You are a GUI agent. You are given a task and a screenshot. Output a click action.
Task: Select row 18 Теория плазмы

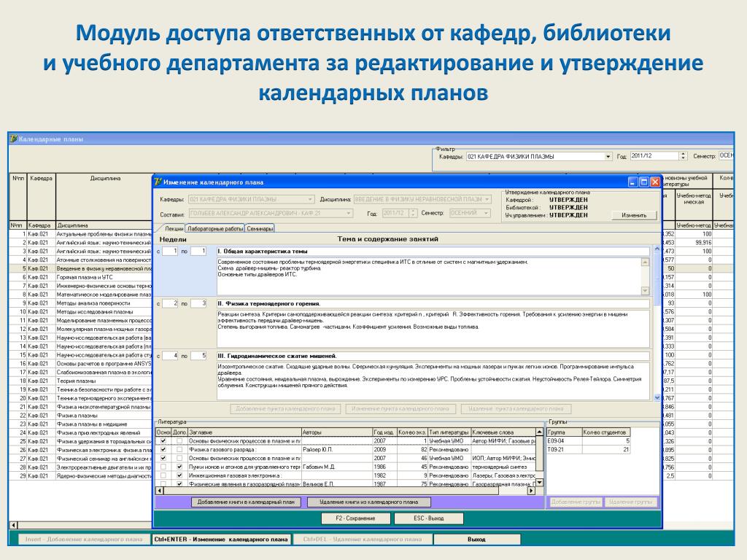coord(81,381)
